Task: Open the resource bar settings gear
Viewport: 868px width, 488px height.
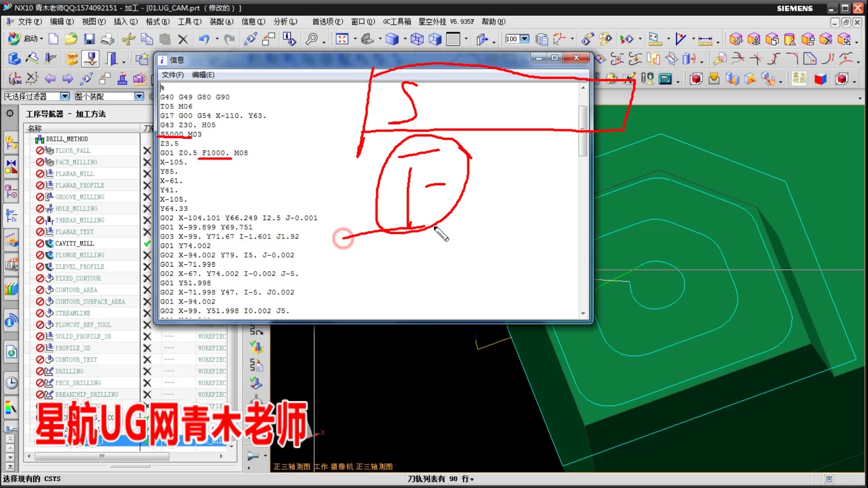Action: (x=9, y=113)
